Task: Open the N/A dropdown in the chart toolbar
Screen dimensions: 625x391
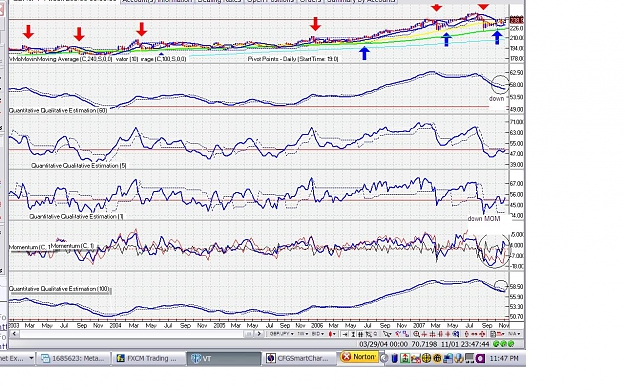Action: click(x=514, y=334)
